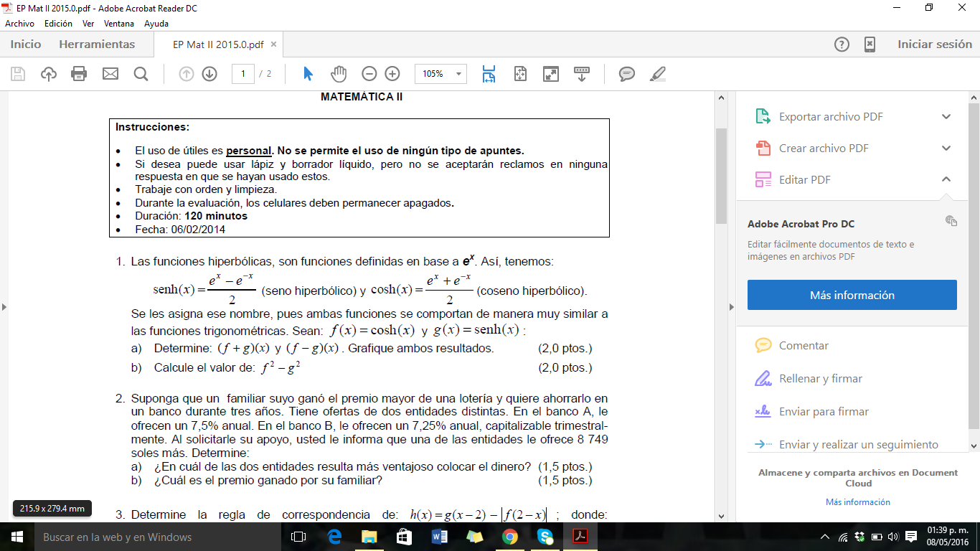This screenshot has height=551, width=980.
Task: Activate the Hand pan tool
Action: pos(338,74)
